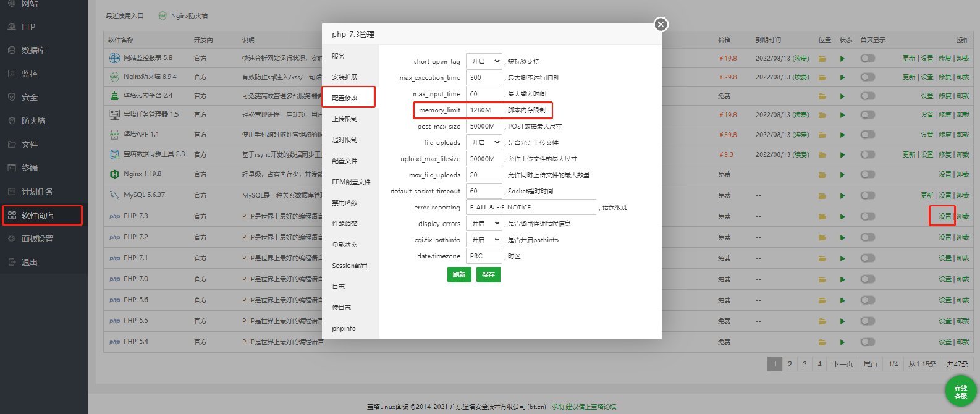Screen dimensions: 980x414
Task: Click status play icon in Nginx 1.19.8 row
Action: tap(842, 175)
